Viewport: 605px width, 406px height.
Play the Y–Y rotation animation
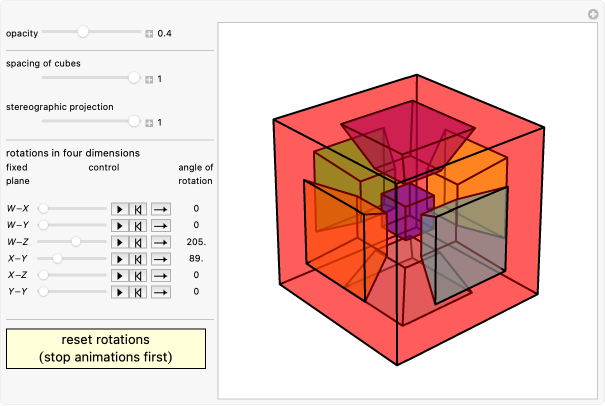(120, 292)
